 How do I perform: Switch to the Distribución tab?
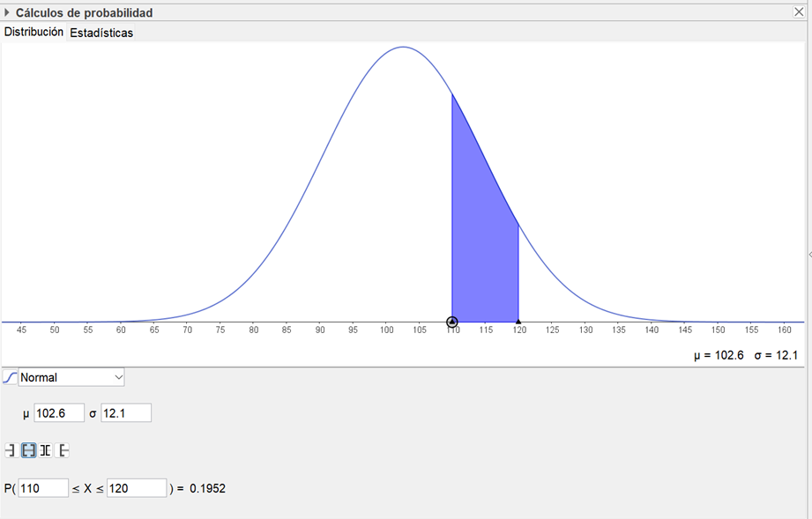34,32
